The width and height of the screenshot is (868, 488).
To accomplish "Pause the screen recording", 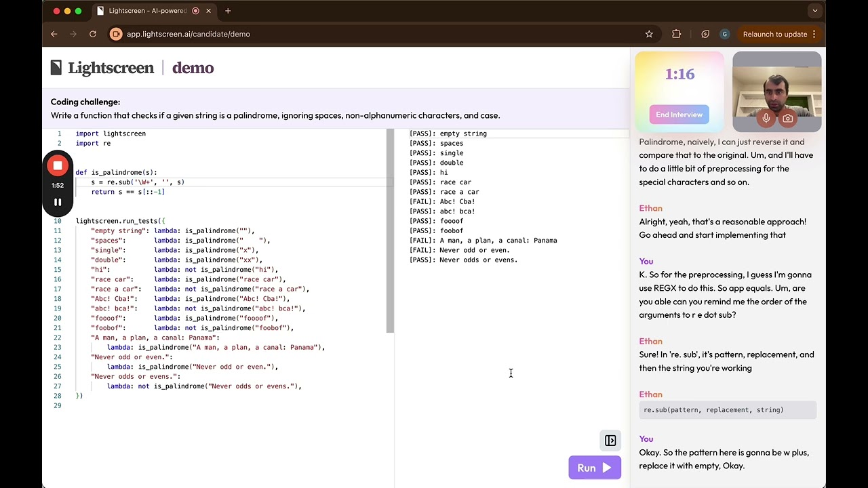I will point(58,202).
